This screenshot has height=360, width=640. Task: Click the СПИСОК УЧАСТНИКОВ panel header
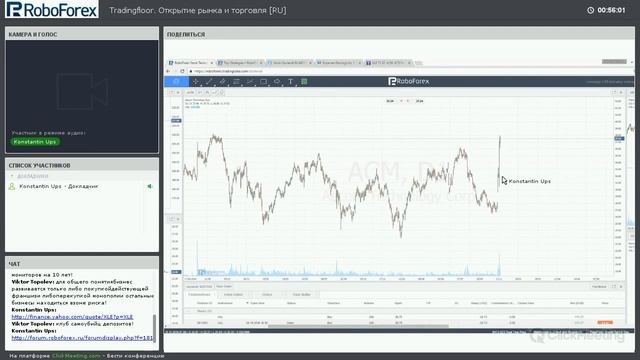pos(82,165)
